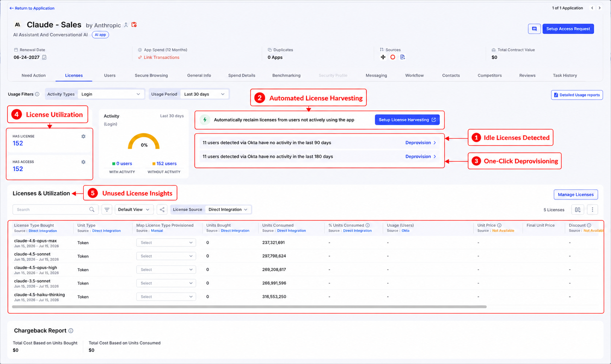
Task: Open Has Access settings gear
Action: click(x=84, y=162)
